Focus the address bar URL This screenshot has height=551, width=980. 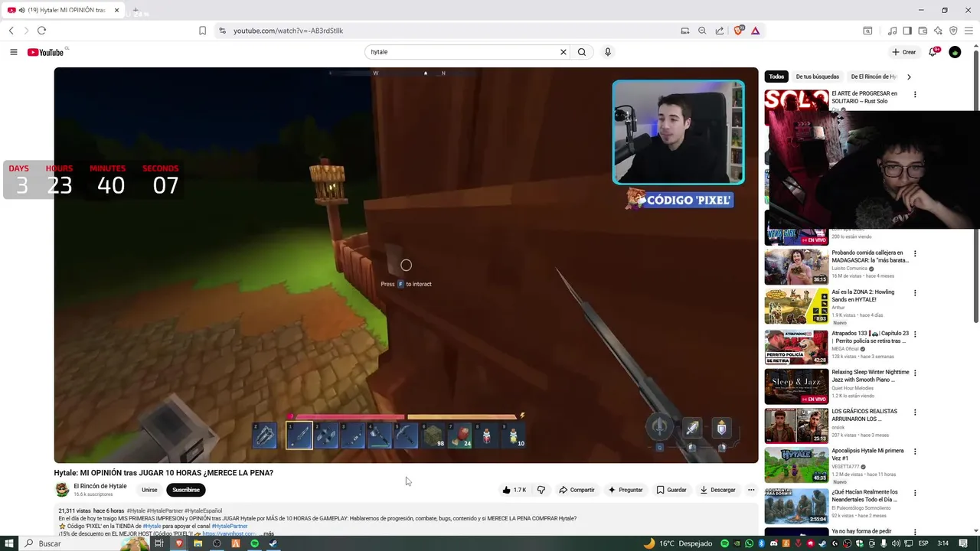pyautogui.click(x=288, y=31)
